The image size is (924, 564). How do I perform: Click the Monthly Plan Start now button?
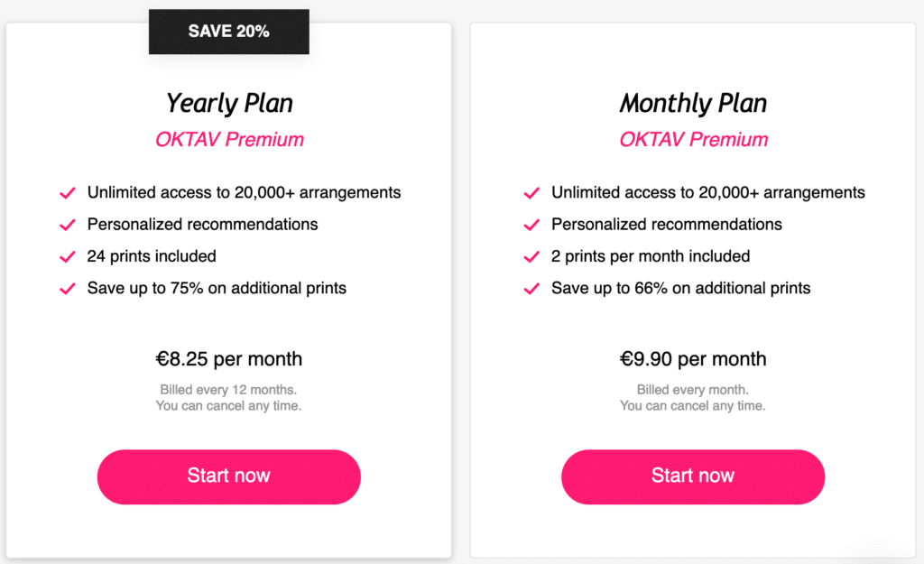point(693,476)
